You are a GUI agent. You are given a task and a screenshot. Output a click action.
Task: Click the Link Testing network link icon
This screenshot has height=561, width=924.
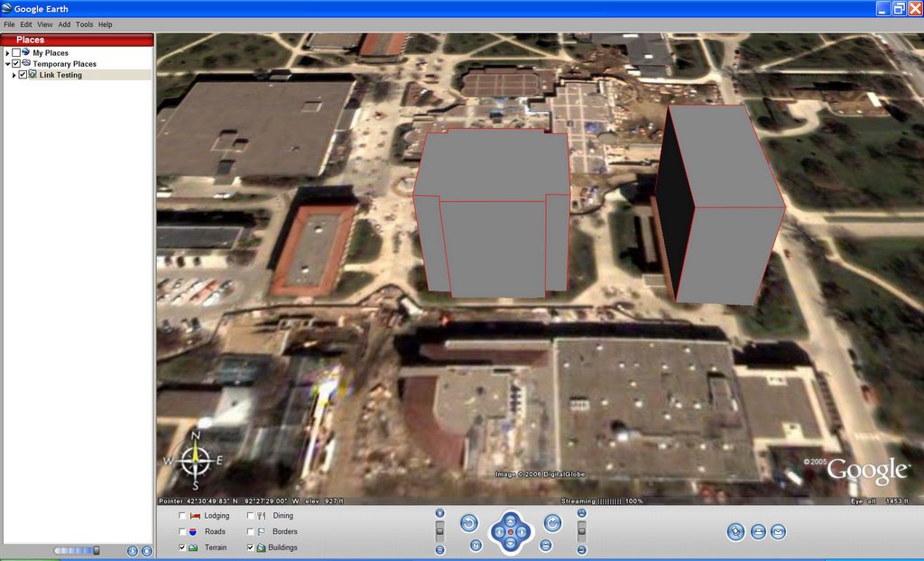(32, 74)
